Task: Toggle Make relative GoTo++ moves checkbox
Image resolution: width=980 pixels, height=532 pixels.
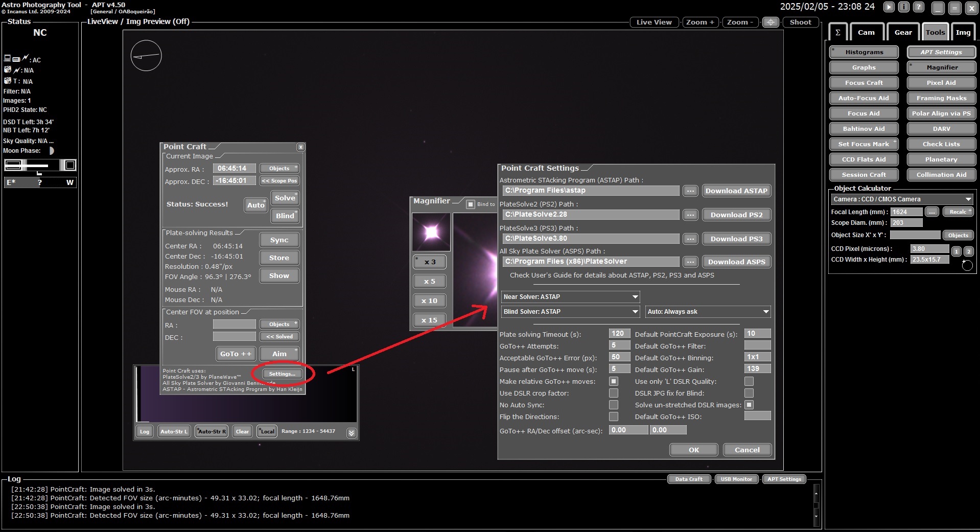Action: 614,381
